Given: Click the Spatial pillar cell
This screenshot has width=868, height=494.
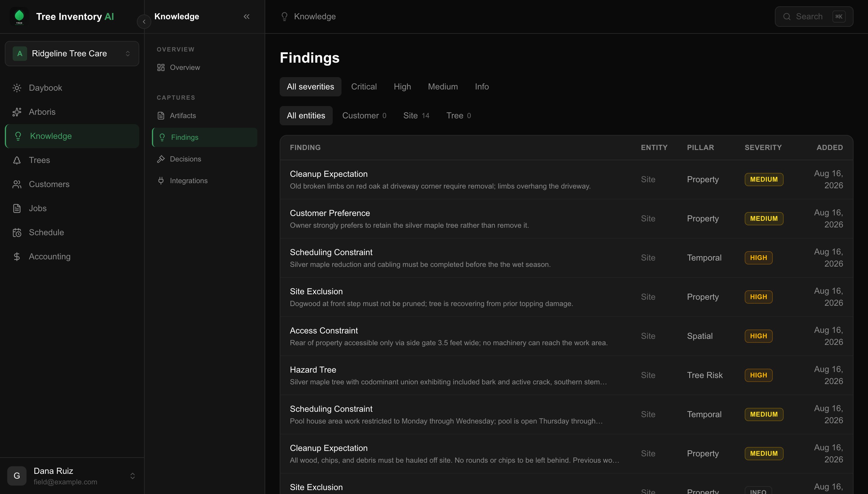Looking at the screenshot, I should click(x=700, y=336).
